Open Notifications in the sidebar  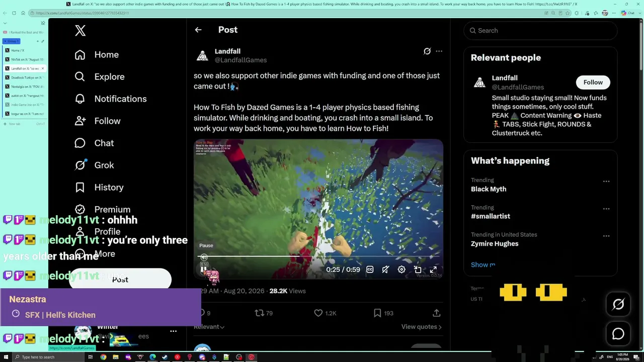(x=110, y=99)
